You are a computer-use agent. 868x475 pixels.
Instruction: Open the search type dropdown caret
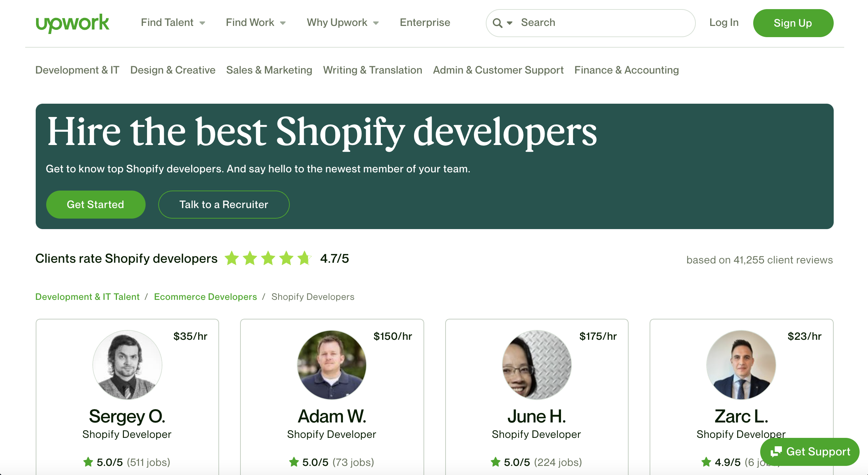(510, 23)
